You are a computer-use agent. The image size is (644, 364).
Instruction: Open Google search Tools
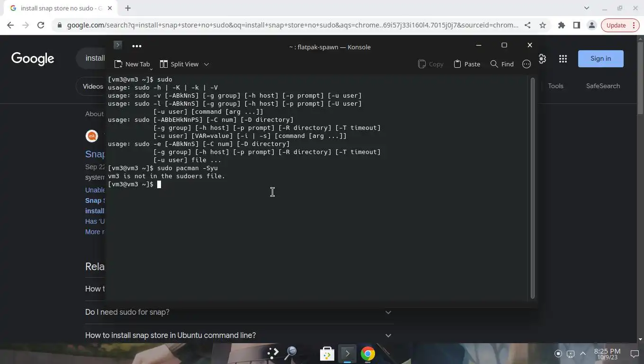[x=555, y=86]
